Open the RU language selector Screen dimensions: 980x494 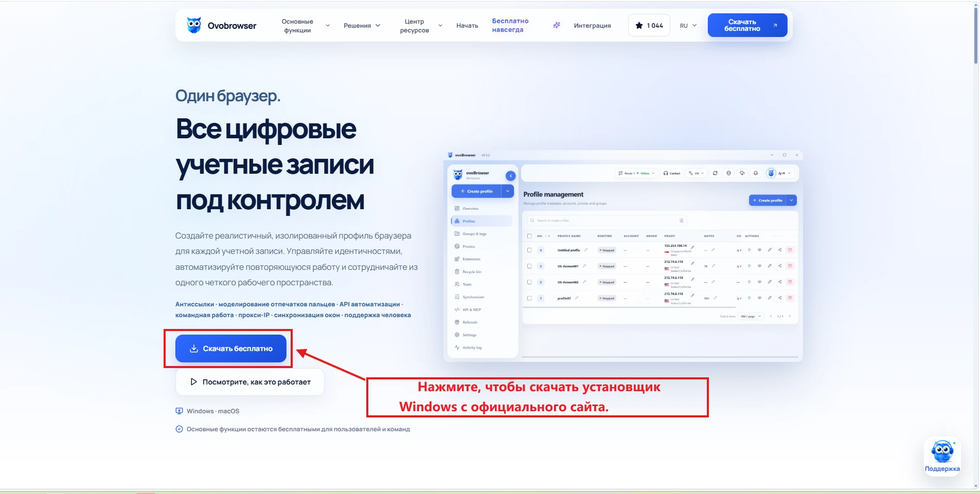click(x=688, y=26)
